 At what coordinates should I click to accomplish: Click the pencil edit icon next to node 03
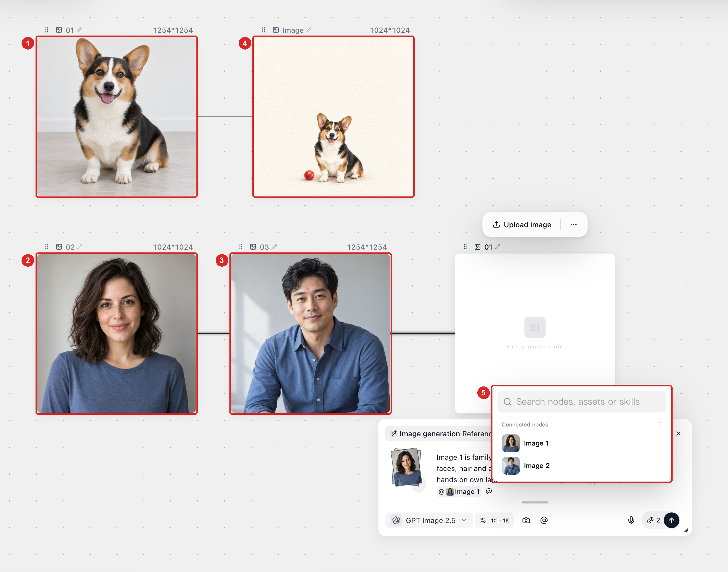click(274, 247)
